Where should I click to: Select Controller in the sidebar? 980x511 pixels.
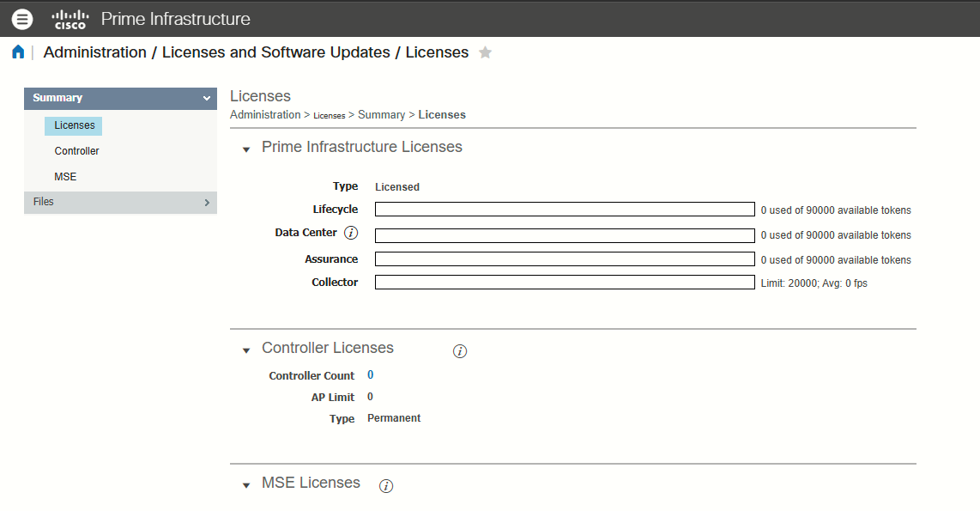point(76,151)
